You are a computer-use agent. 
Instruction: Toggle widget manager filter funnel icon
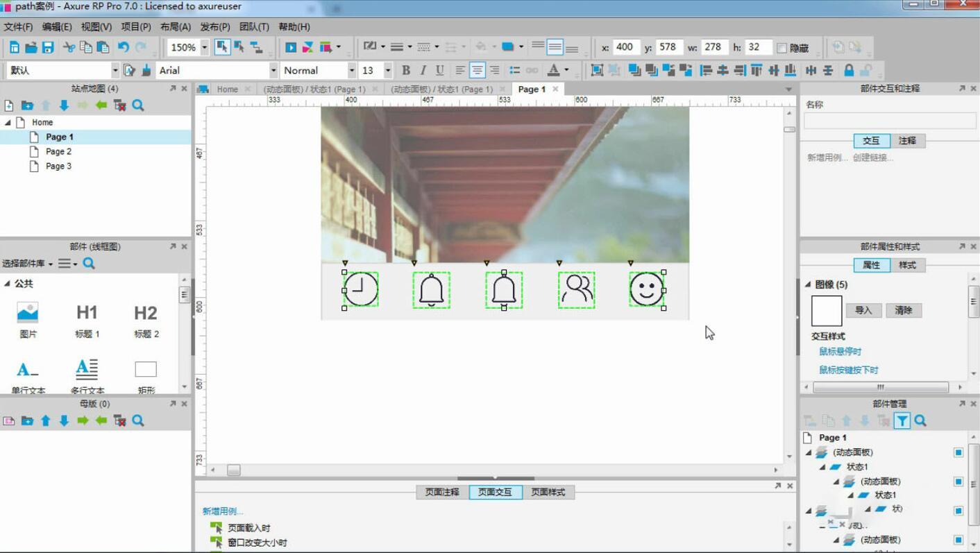coord(902,420)
